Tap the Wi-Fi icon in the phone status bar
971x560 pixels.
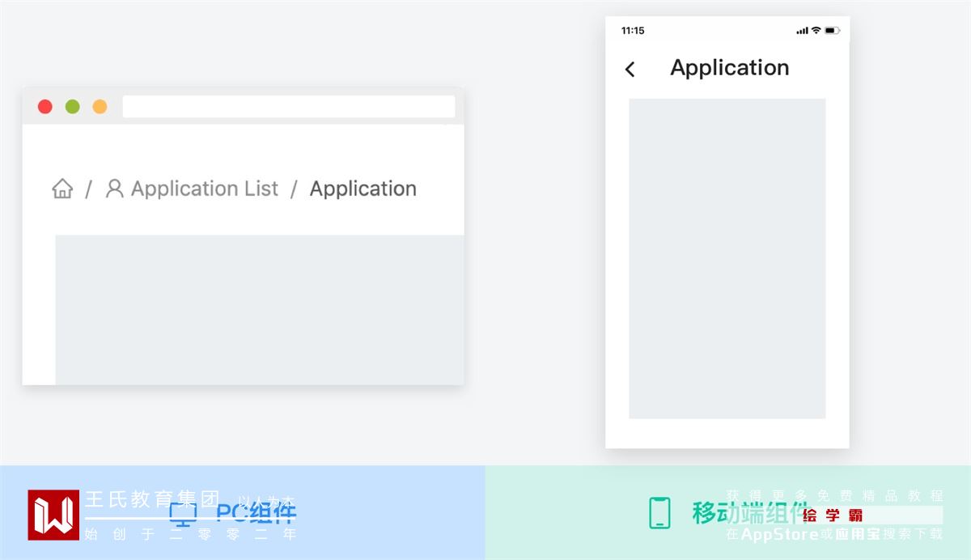click(x=816, y=31)
